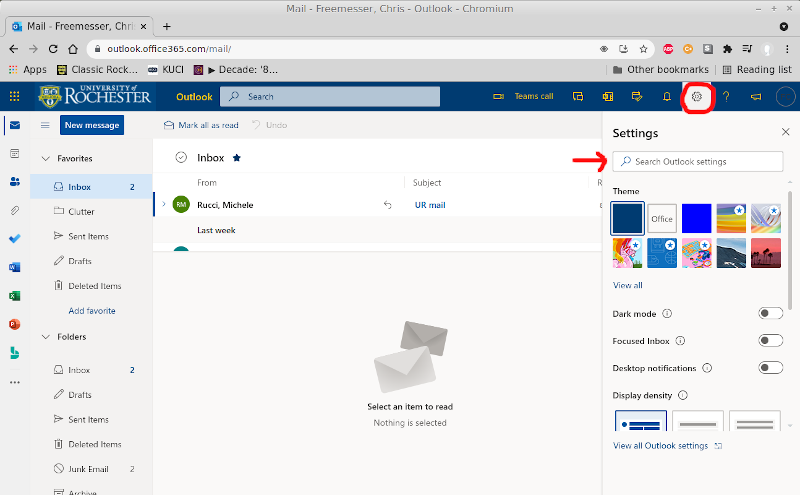Image resolution: width=800 pixels, height=495 pixels.
Task: Start a Teams call
Action: (525, 97)
